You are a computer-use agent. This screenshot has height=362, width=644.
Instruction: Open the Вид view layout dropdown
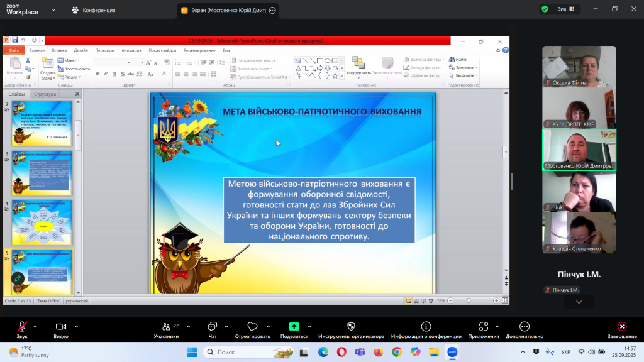coord(564,9)
